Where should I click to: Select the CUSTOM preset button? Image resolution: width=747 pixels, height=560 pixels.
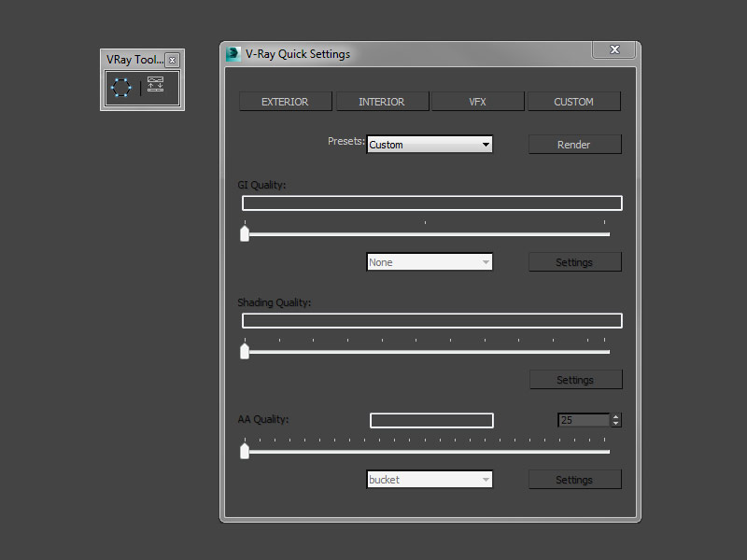[574, 102]
